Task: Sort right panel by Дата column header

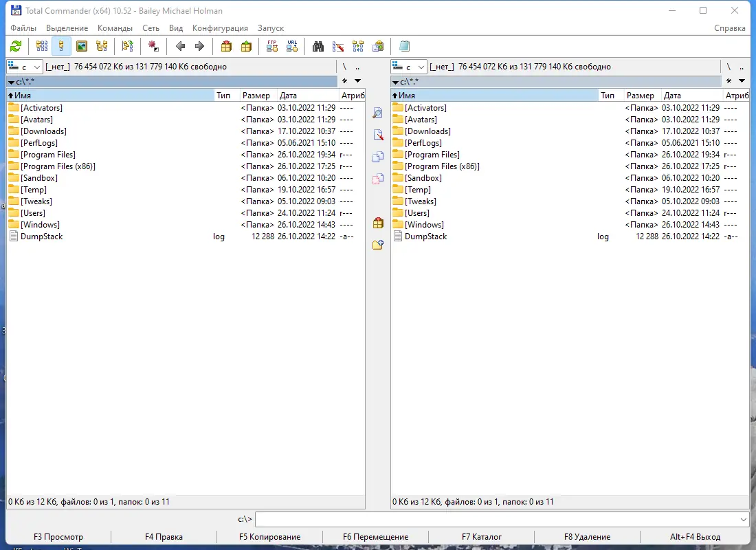Action: [692, 96]
